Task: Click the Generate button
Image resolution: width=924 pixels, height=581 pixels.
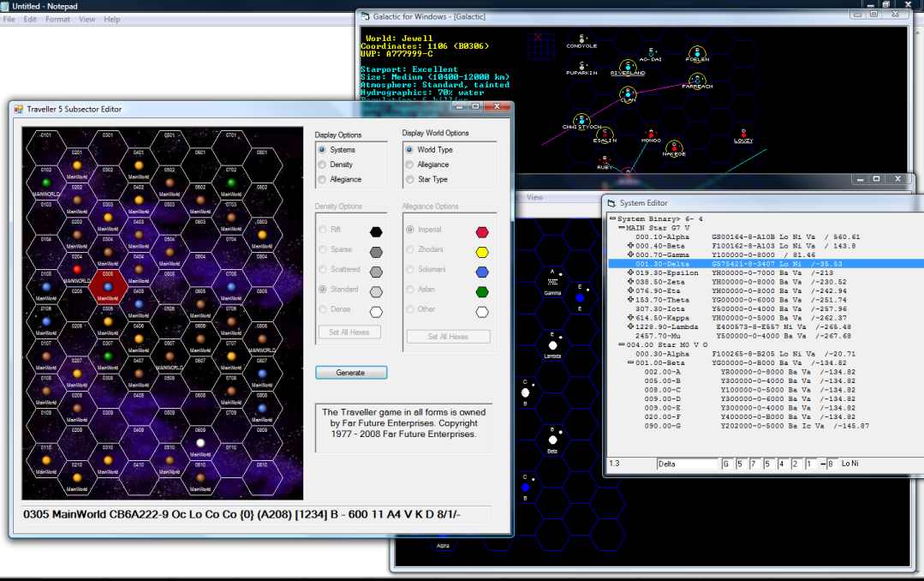Action: coord(351,373)
